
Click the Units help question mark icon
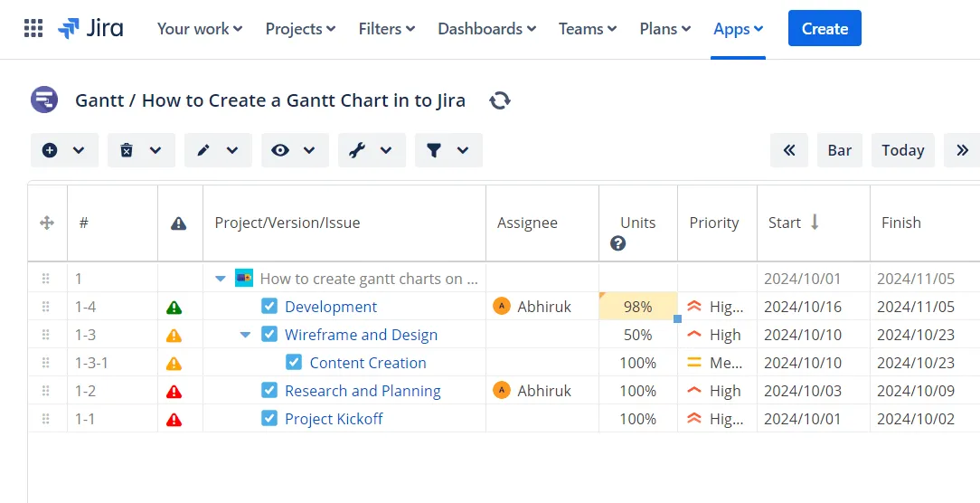618,243
